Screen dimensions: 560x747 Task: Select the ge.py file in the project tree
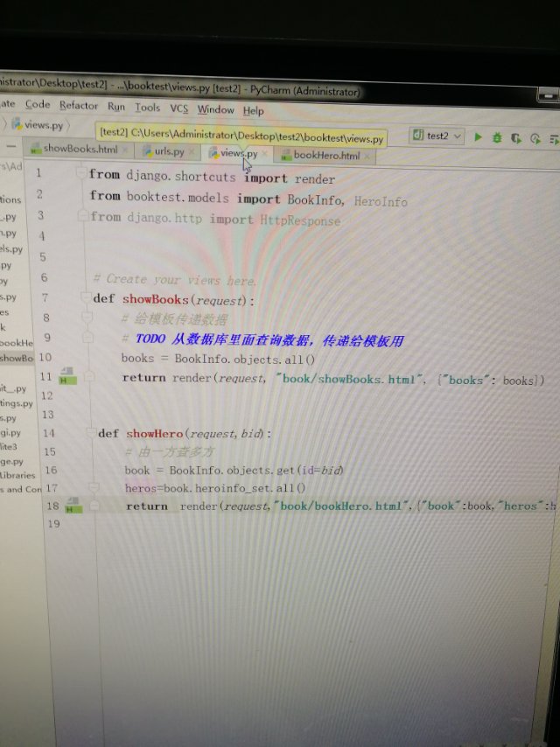click(x=12, y=461)
